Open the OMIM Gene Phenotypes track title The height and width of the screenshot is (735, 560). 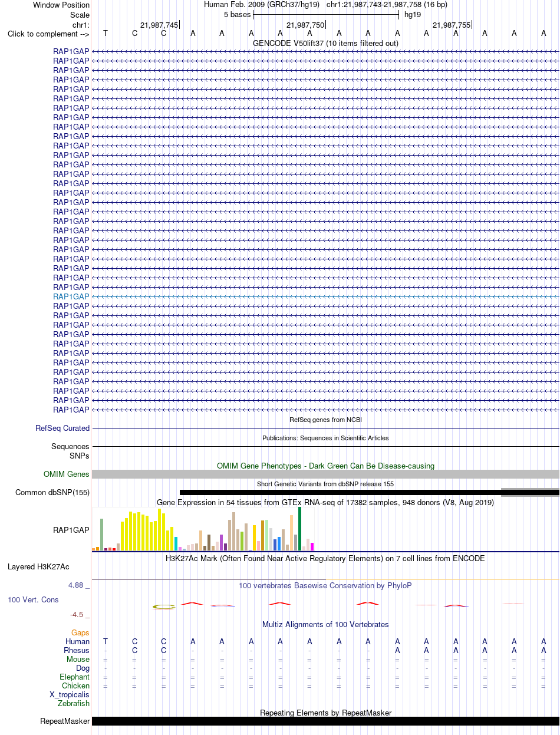[x=325, y=466]
